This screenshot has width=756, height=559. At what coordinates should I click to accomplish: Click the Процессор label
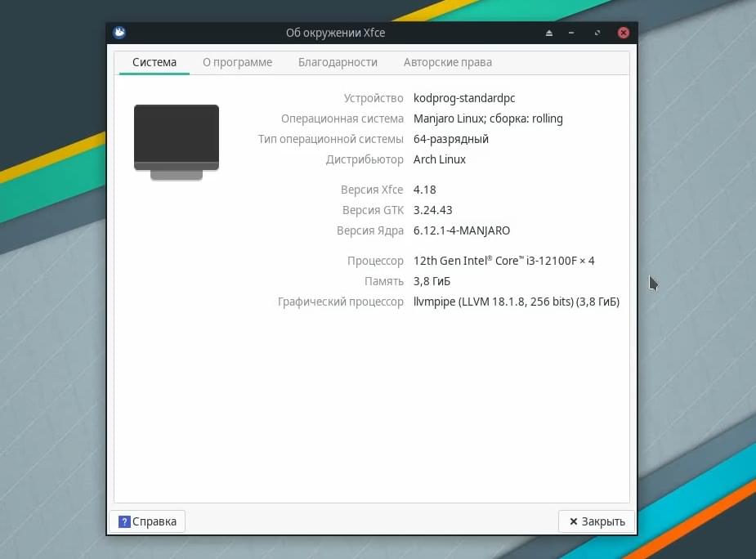click(x=375, y=261)
